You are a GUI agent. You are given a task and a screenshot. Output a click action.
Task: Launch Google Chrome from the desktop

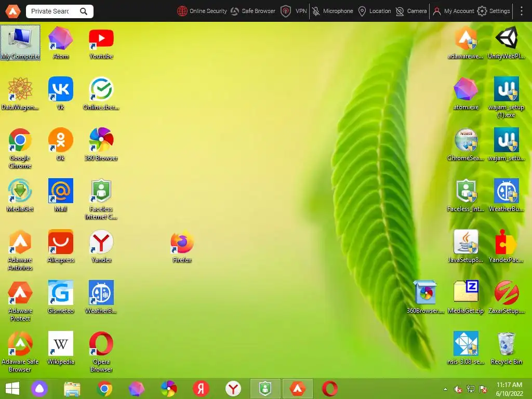click(20, 148)
